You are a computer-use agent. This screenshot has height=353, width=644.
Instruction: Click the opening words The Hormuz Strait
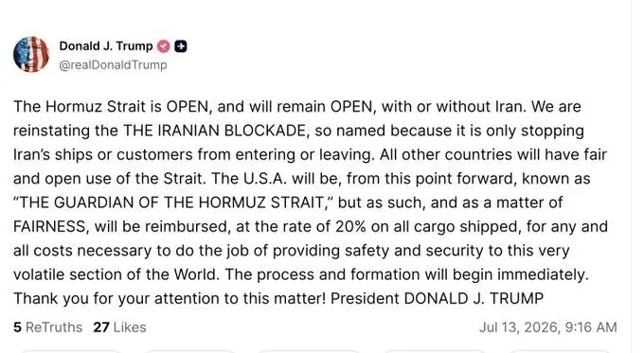point(80,107)
